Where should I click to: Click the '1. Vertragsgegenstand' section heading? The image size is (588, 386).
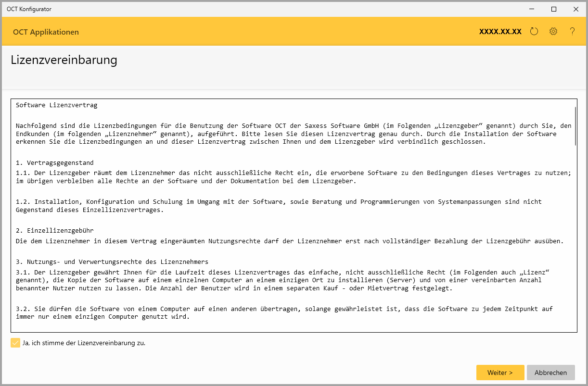[x=54, y=163]
